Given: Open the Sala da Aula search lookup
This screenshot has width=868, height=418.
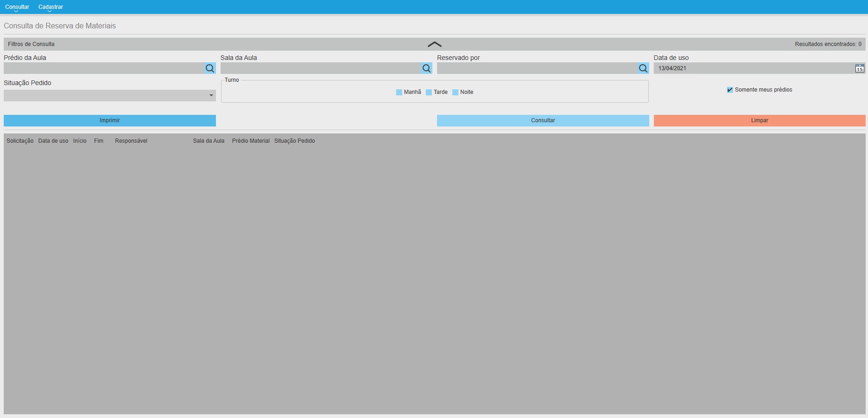Looking at the screenshot, I should [x=426, y=68].
